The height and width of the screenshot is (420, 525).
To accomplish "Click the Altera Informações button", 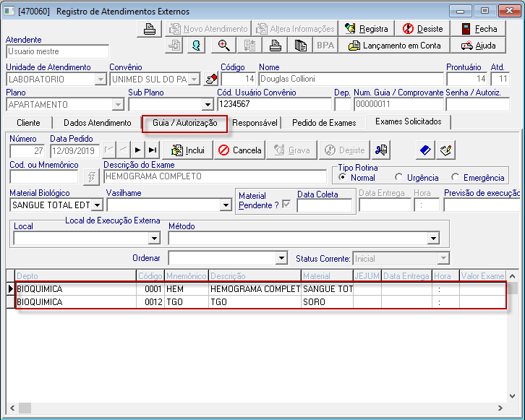I will coord(294,29).
